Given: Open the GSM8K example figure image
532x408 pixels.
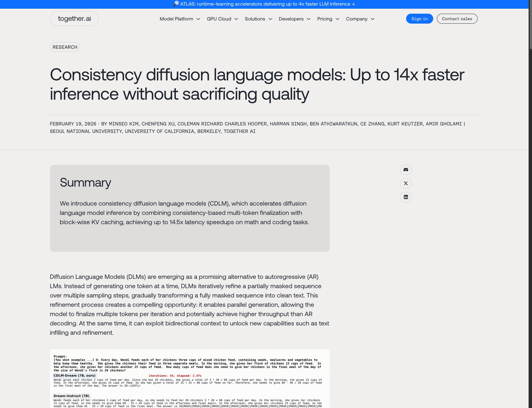Looking at the screenshot, I should 190,379.
